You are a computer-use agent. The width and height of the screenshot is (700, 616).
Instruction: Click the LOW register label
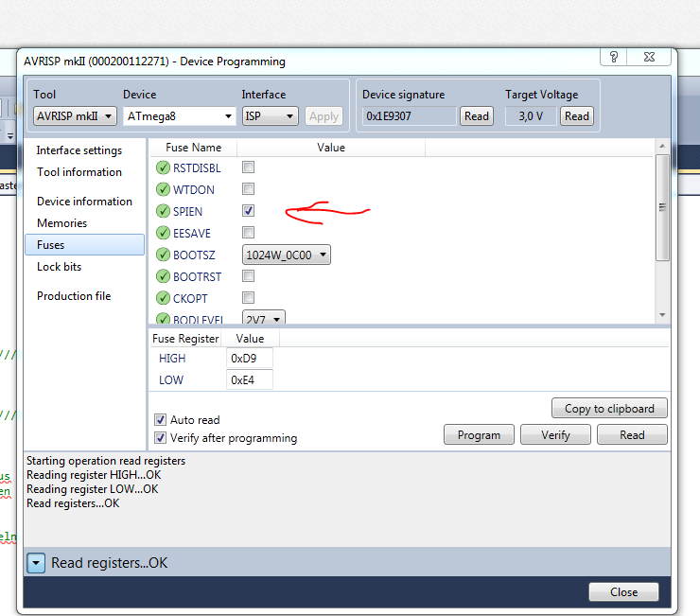pyautogui.click(x=171, y=380)
